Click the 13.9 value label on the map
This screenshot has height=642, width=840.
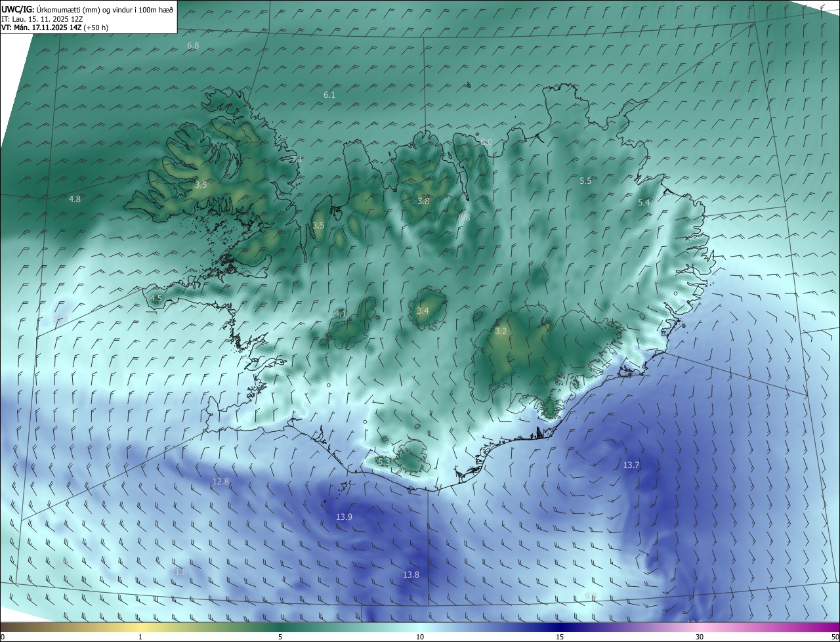[x=345, y=517]
